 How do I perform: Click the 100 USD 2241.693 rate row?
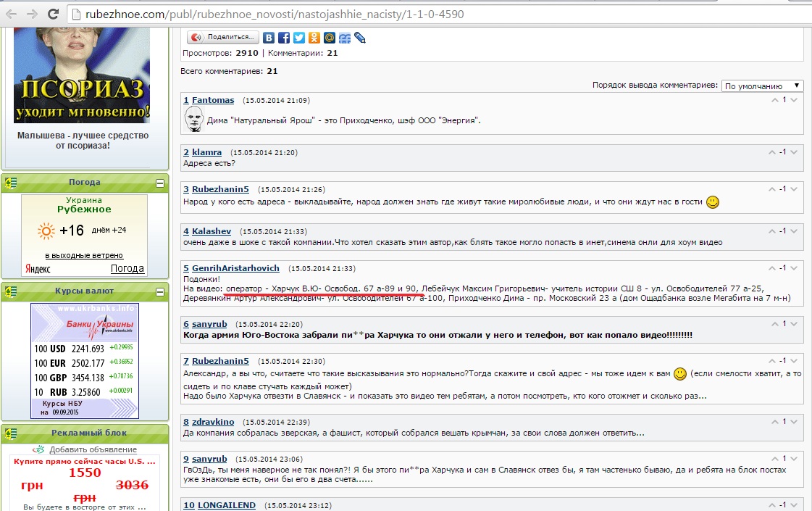point(84,348)
